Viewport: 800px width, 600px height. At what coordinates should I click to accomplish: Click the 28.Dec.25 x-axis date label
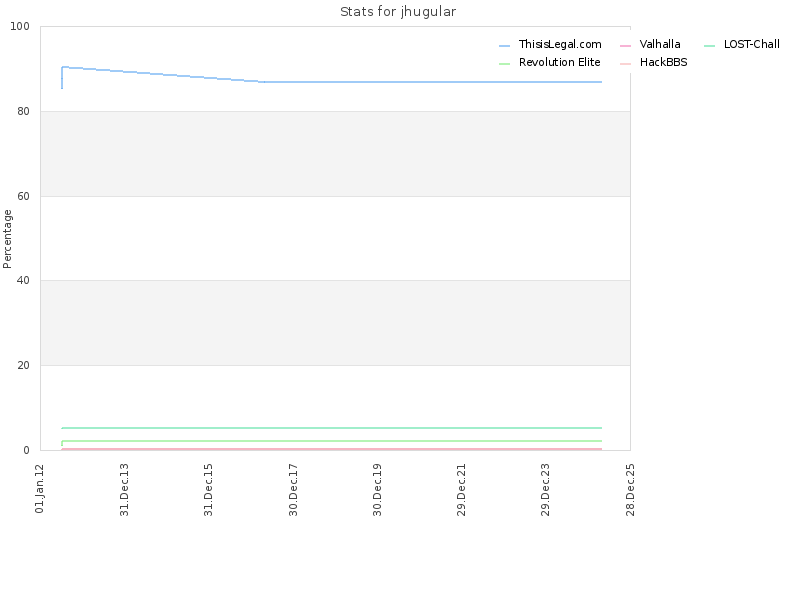630,490
